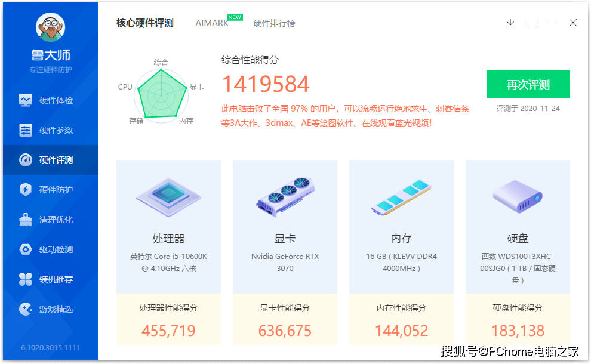Click version number 6.1020.3015.1111

[51, 347]
